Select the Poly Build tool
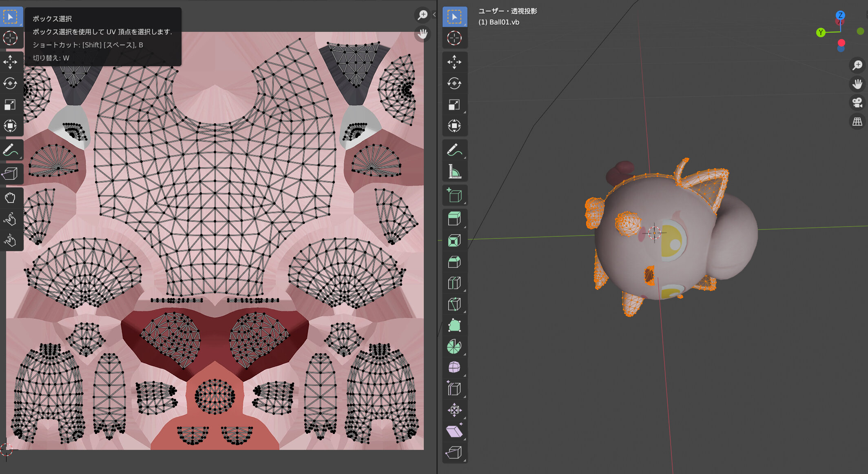The image size is (868, 474). [x=454, y=325]
